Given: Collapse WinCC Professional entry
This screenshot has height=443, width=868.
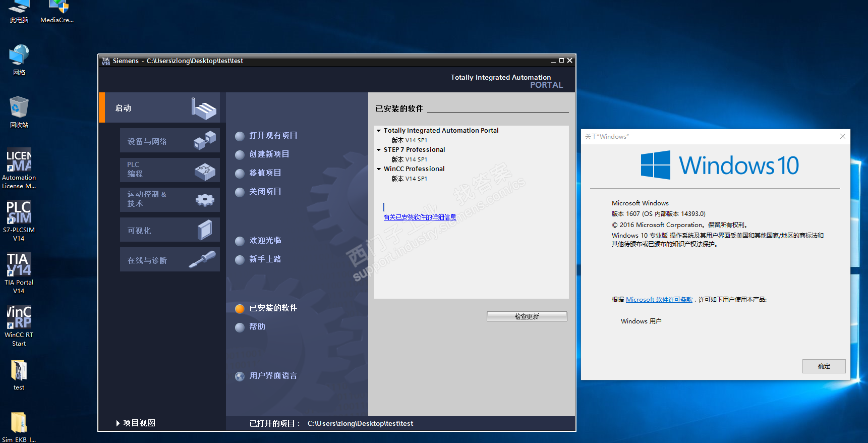Looking at the screenshot, I should [379, 169].
